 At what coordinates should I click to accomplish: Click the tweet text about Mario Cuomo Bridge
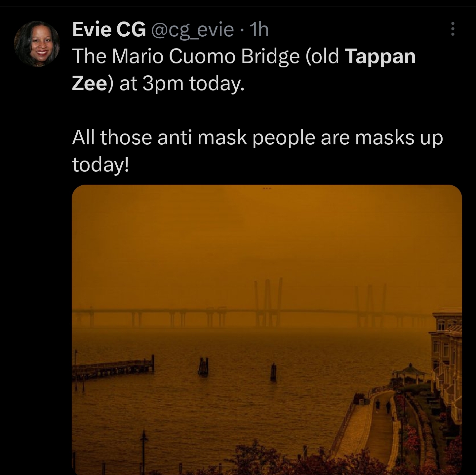point(244,70)
